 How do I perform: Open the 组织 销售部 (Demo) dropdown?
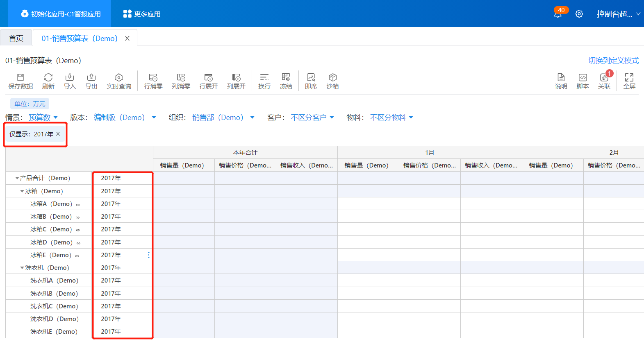click(x=223, y=118)
